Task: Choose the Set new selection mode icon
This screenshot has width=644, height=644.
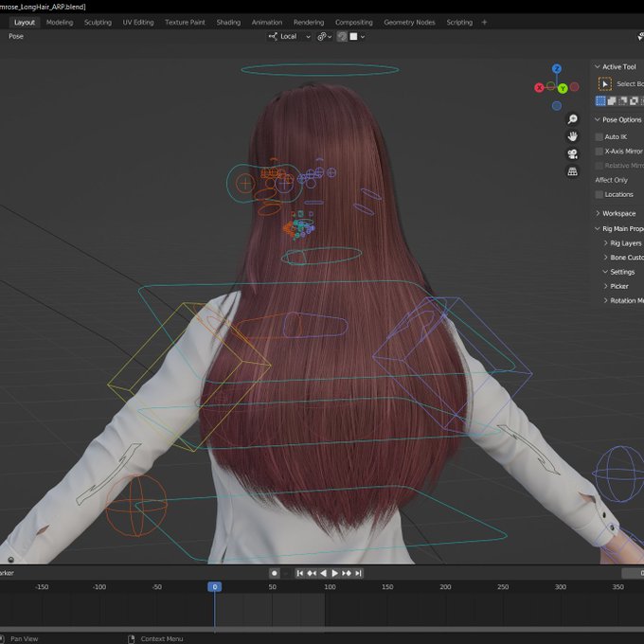Action: 600,101
